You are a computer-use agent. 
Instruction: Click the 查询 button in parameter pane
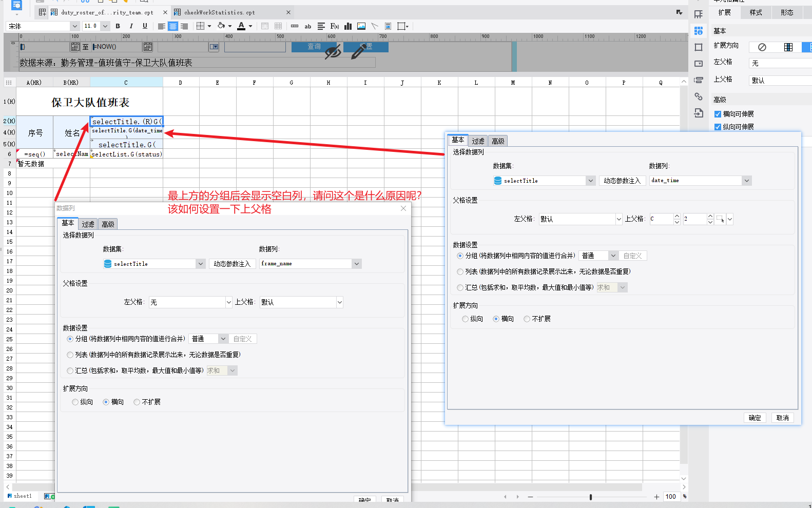pos(314,47)
